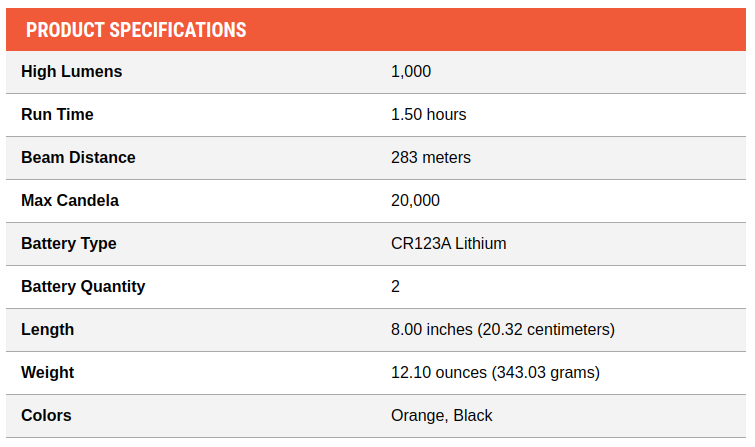Select the Run Time label
This screenshot has width=755, height=447.
pyautogui.click(x=57, y=115)
